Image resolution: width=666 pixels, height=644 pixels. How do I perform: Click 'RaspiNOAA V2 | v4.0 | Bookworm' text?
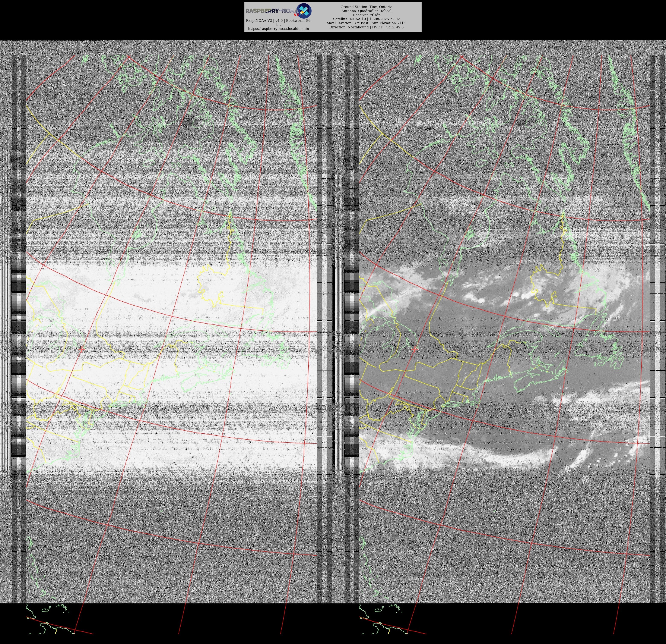click(x=278, y=21)
